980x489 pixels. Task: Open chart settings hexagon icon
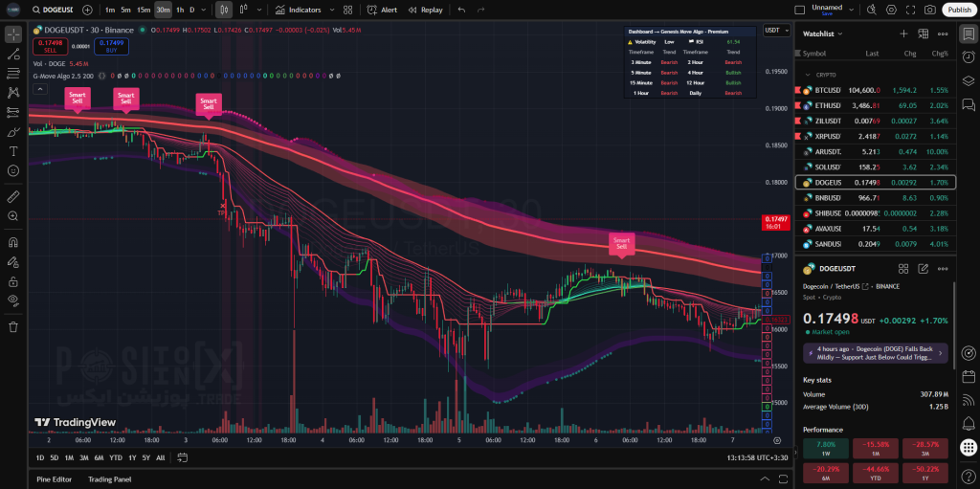(x=891, y=10)
